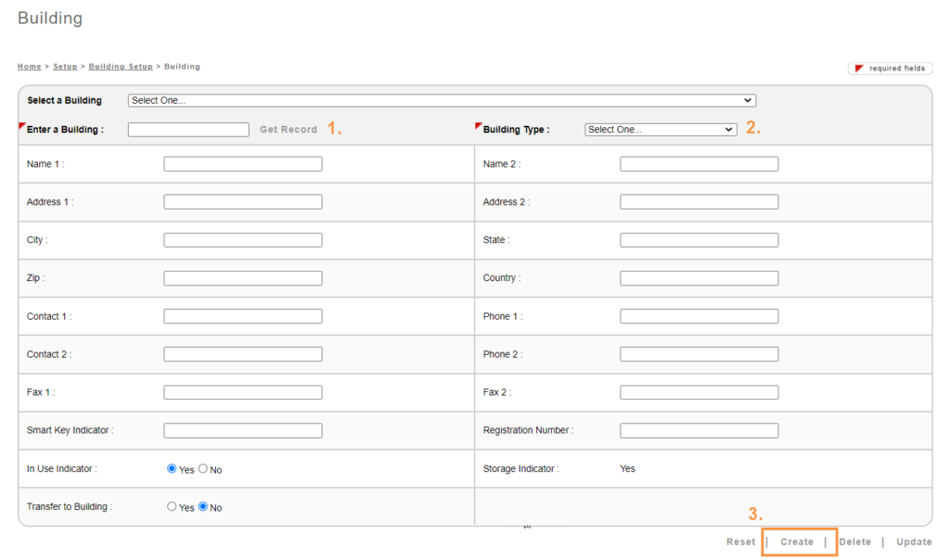The image size is (950, 560).
Task: Select No for Transfer to Building
Action: click(x=203, y=507)
